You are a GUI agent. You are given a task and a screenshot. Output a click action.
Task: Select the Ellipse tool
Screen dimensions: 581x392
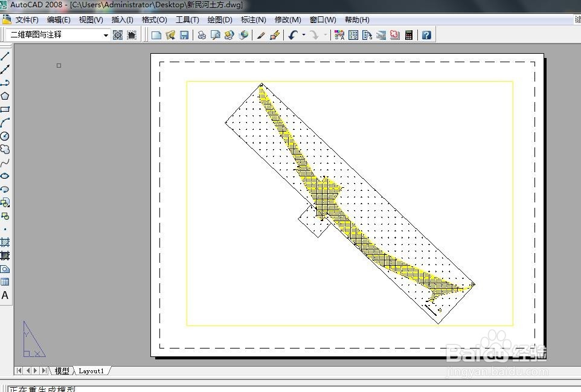[5, 176]
